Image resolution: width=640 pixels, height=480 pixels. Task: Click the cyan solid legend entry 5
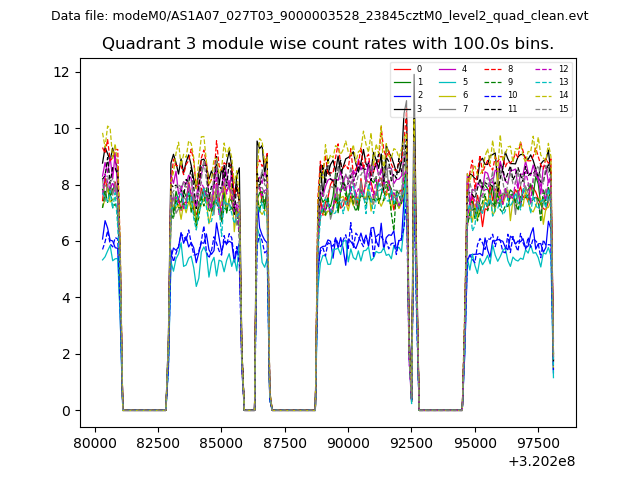coord(451,82)
